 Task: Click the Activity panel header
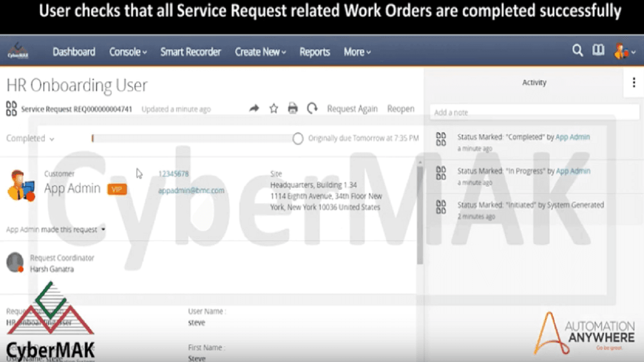pyautogui.click(x=534, y=82)
